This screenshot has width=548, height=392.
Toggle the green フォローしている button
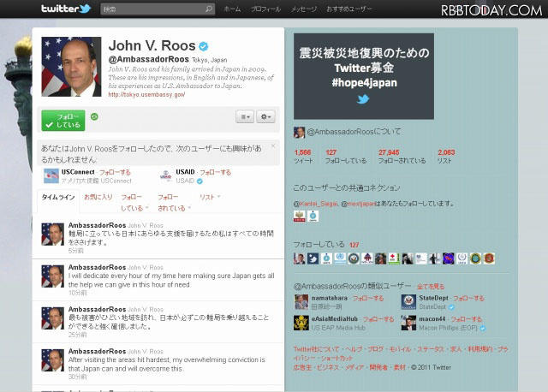coord(63,121)
